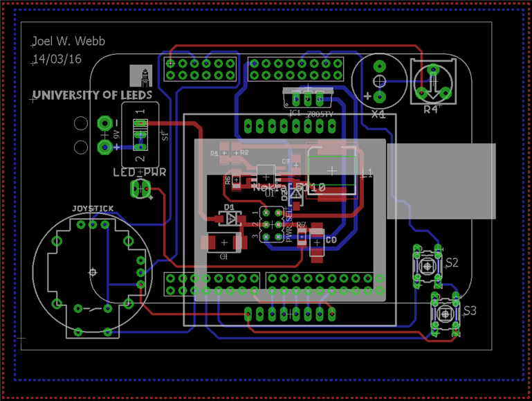Click the '7805TV' regulator value text
Image resolution: width=532 pixels, height=401 pixels.
click(x=320, y=114)
